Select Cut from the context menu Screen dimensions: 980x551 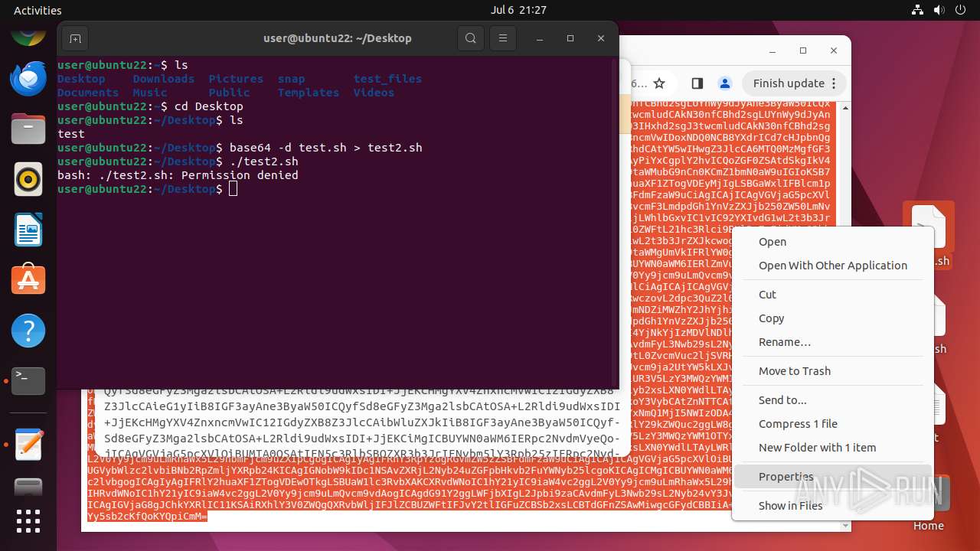coord(767,295)
